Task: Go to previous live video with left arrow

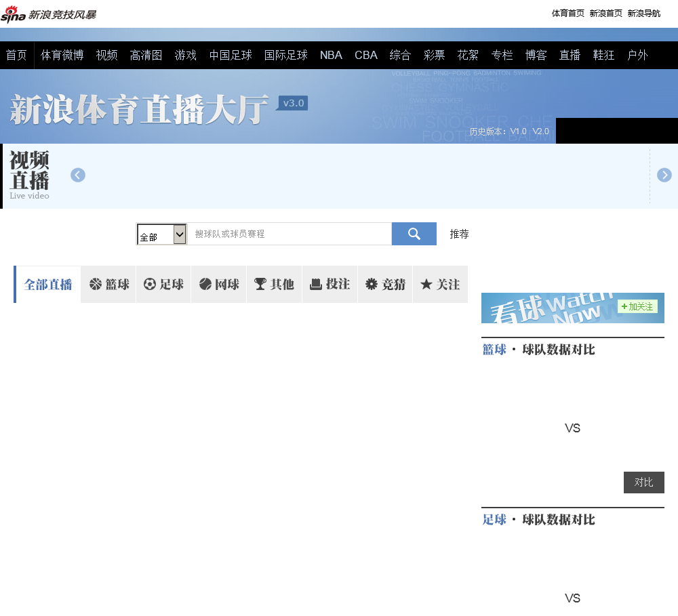Action: [x=78, y=175]
